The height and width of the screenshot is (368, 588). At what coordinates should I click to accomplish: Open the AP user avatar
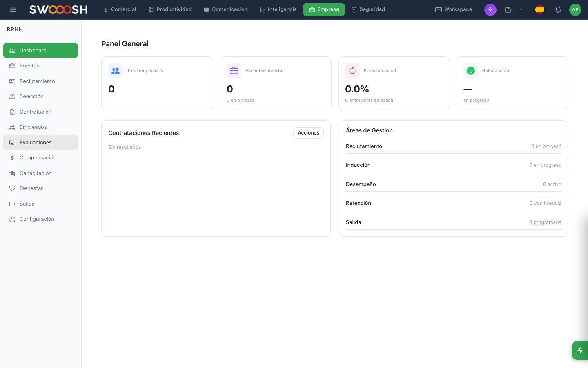coord(575,9)
